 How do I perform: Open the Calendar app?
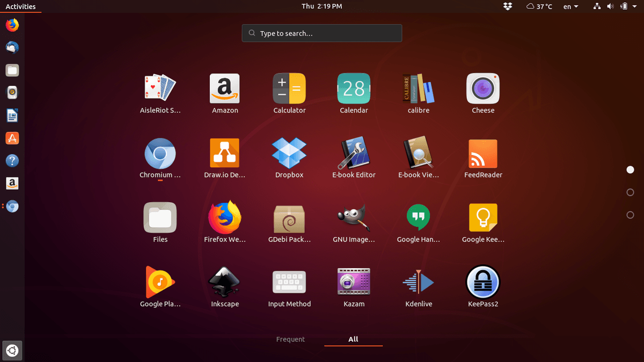coord(354,88)
